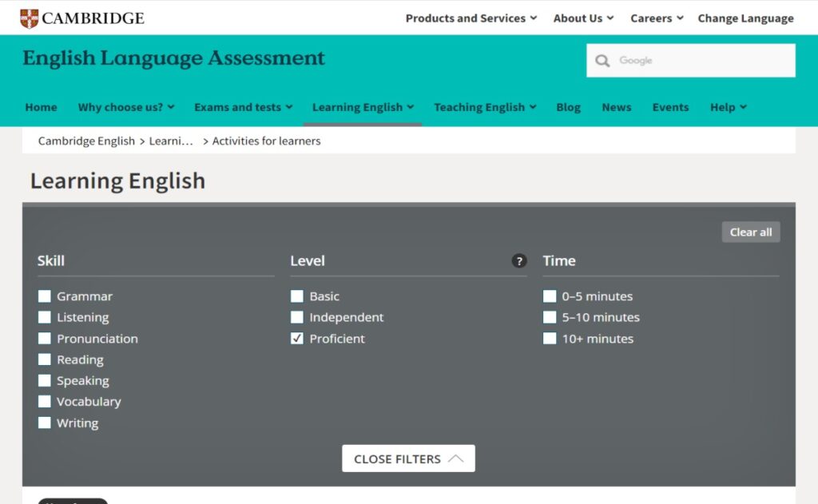Screen dimensions: 818x504
Task: Uncheck the Proficient level checkbox
Action: 297,339
